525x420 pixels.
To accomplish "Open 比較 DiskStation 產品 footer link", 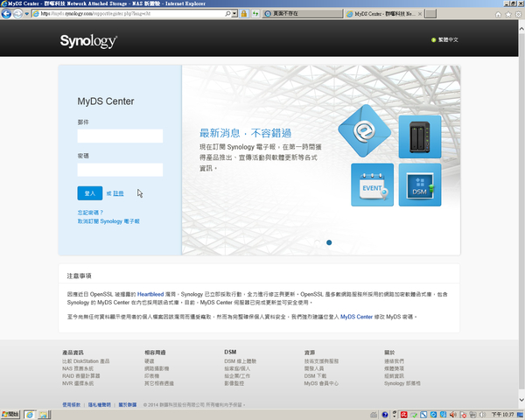I will (86, 361).
